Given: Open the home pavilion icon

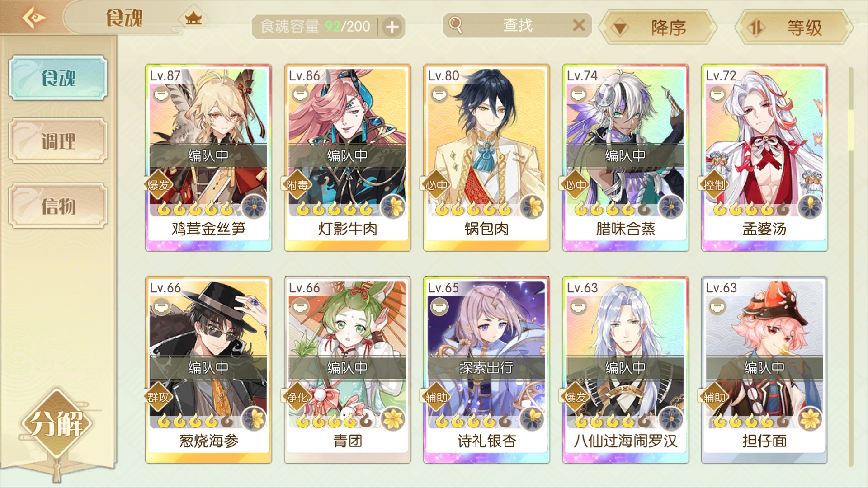Looking at the screenshot, I should 193,19.
